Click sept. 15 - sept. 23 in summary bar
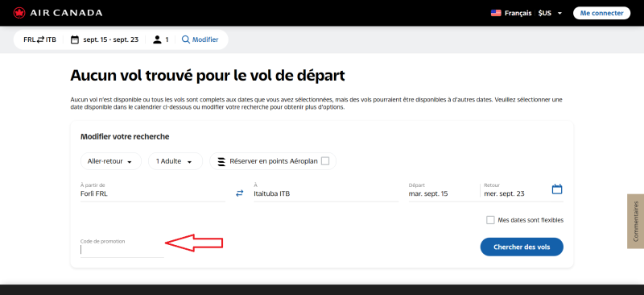The width and height of the screenshot is (644, 295). point(110,40)
